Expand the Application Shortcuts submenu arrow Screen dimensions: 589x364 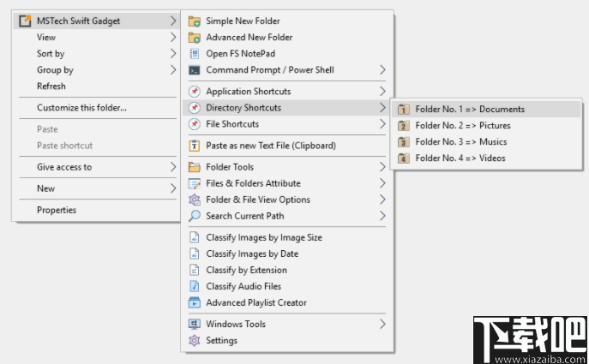[382, 92]
